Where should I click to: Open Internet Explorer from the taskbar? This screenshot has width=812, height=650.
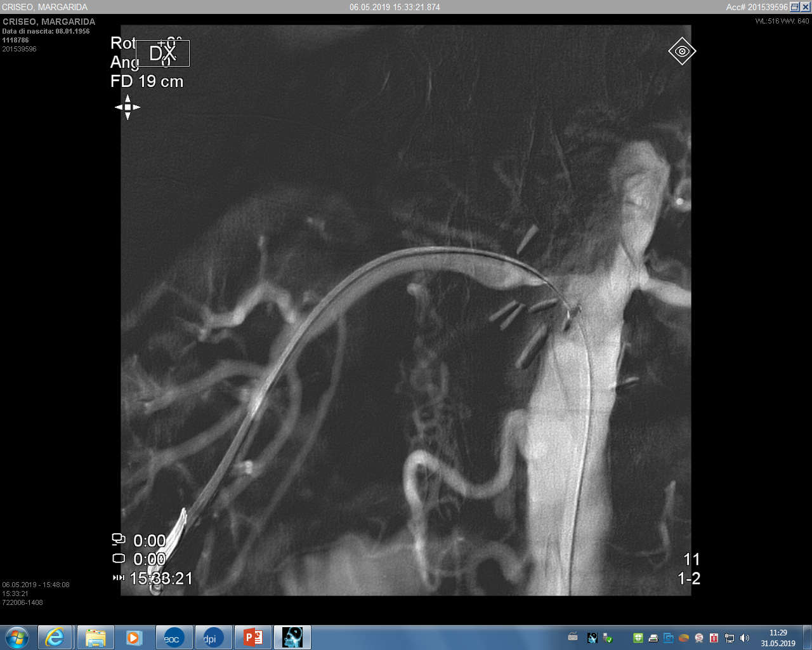(x=55, y=637)
